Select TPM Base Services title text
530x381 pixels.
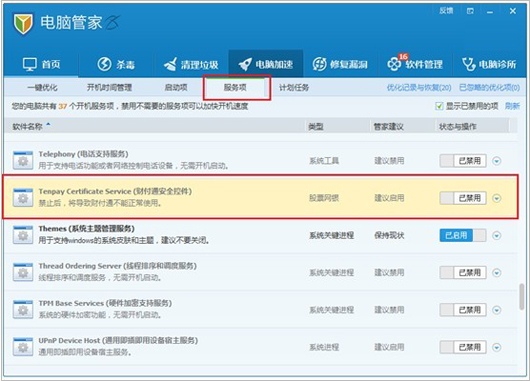click(x=105, y=303)
